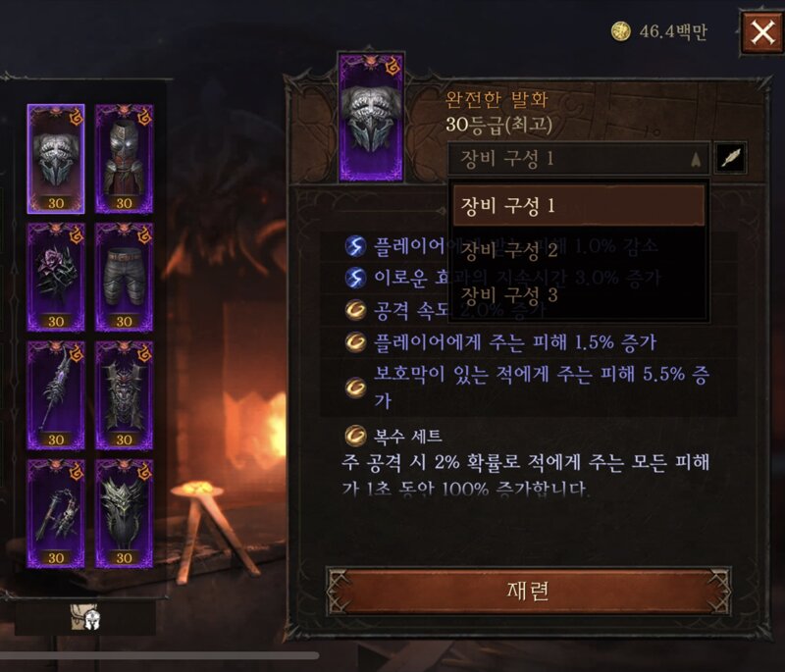Click the gold coin currency icon

point(621,31)
